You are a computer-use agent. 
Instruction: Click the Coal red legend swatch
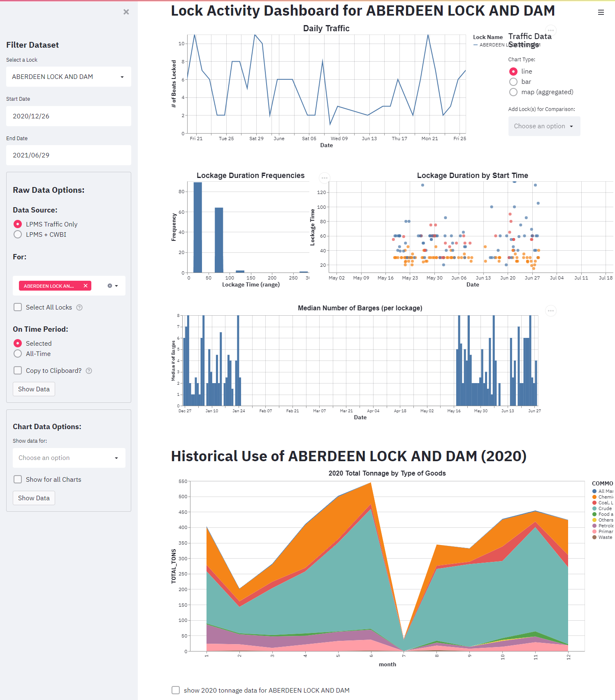coord(594,503)
